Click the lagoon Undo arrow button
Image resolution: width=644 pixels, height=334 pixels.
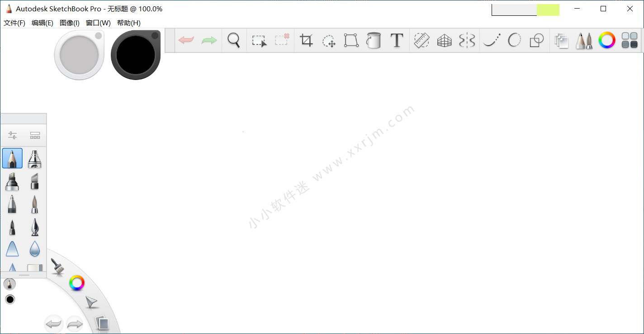(x=53, y=324)
